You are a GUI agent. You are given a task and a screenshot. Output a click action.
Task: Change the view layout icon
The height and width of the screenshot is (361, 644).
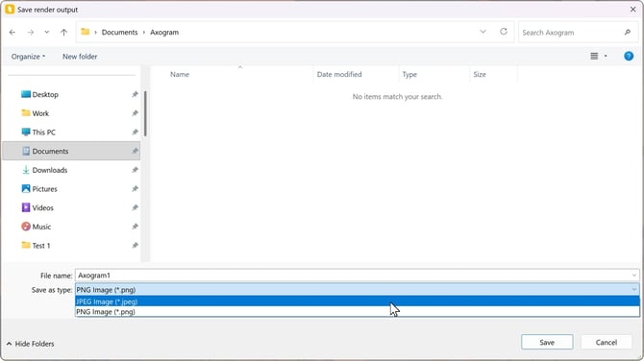pos(594,57)
